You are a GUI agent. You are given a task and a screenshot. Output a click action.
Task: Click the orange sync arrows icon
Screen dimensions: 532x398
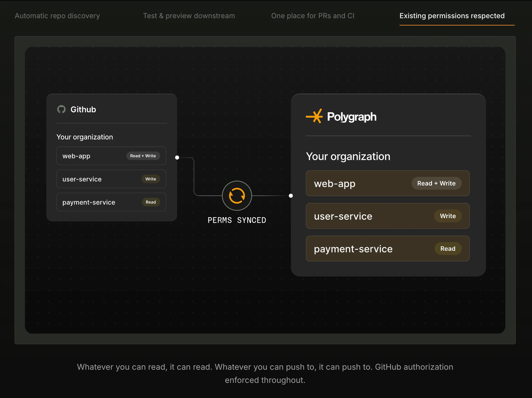point(237,196)
